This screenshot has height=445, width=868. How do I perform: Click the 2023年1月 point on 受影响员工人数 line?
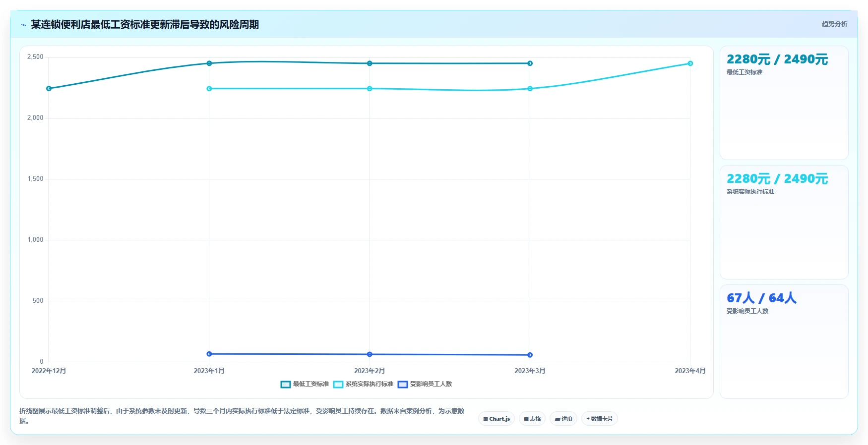click(x=209, y=354)
